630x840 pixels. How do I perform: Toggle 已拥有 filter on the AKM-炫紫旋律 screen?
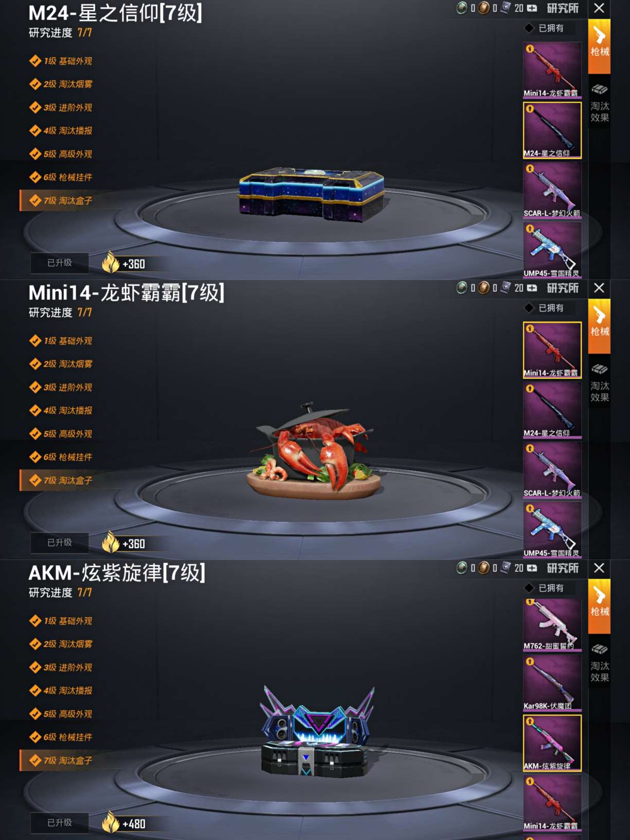click(545, 588)
